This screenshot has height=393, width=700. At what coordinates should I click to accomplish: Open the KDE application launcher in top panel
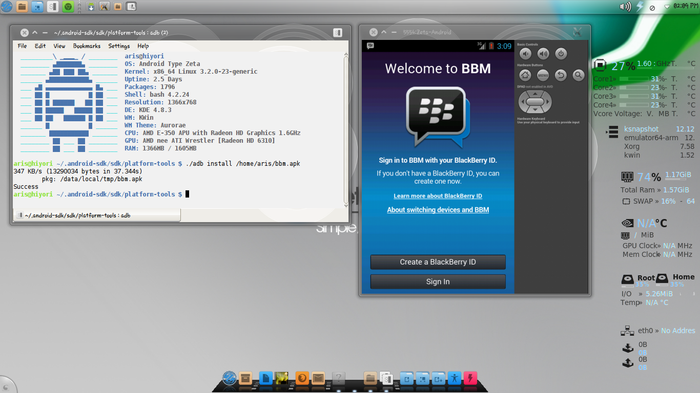[x=6, y=6]
